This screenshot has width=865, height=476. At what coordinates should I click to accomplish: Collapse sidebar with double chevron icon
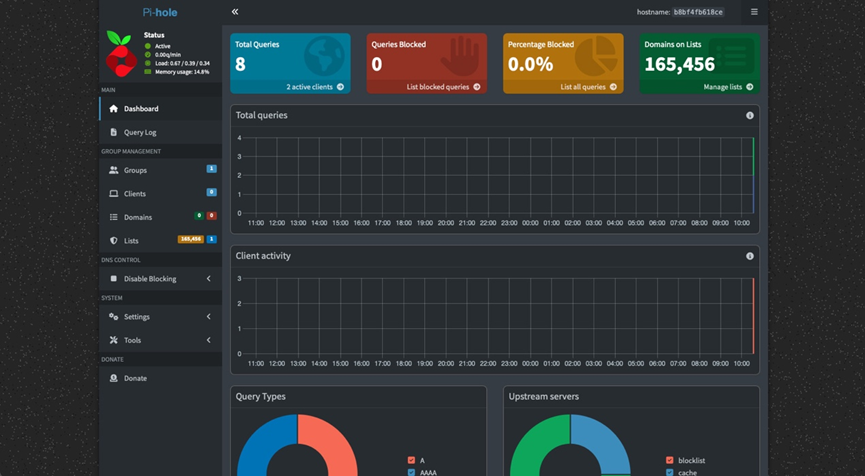coord(235,12)
